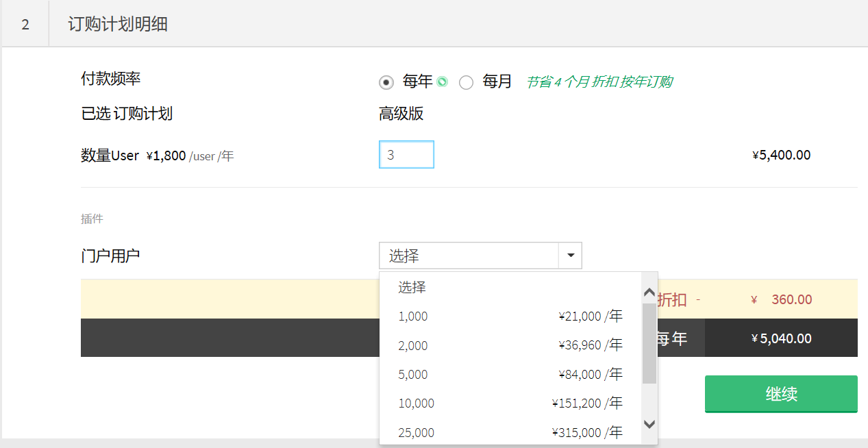This screenshot has width=868, height=448.
Task: Click the green icon beside 每年
Action: click(443, 82)
